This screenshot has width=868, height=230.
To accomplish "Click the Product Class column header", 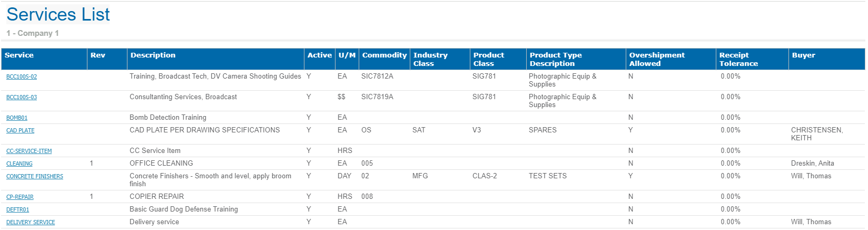I will (x=488, y=59).
